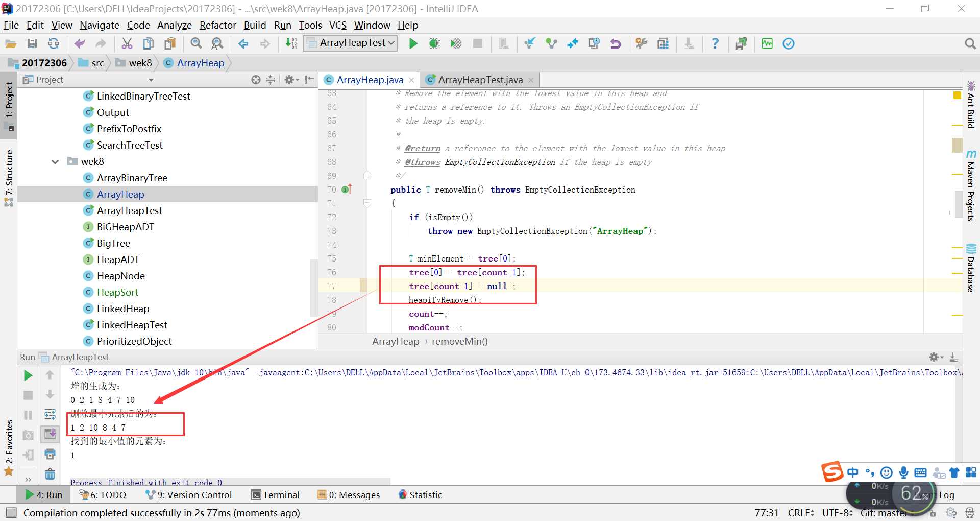Click wek8 in the breadcrumb bar
The height and width of the screenshot is (521, 980).
tap(134, 63)
